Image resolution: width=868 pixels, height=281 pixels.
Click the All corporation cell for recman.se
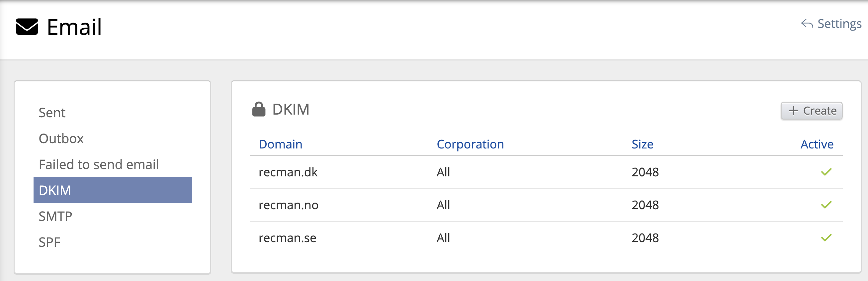(x=443, y=238)
